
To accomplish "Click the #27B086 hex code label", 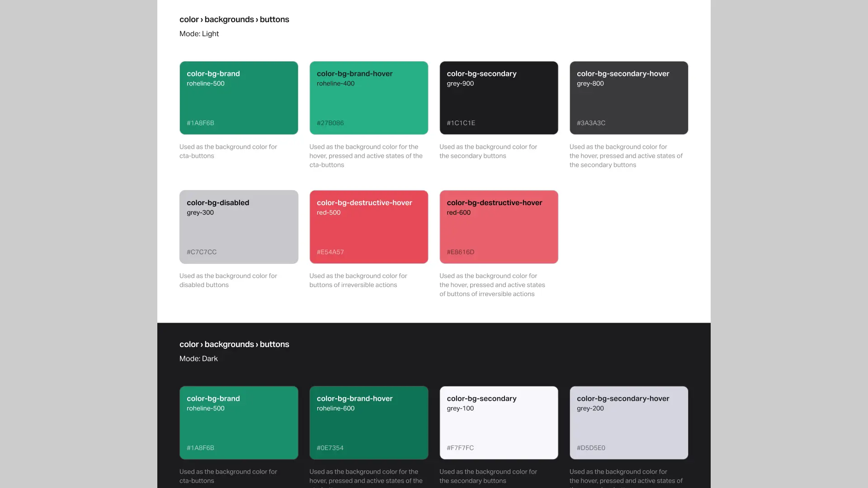I will (330, 123).
